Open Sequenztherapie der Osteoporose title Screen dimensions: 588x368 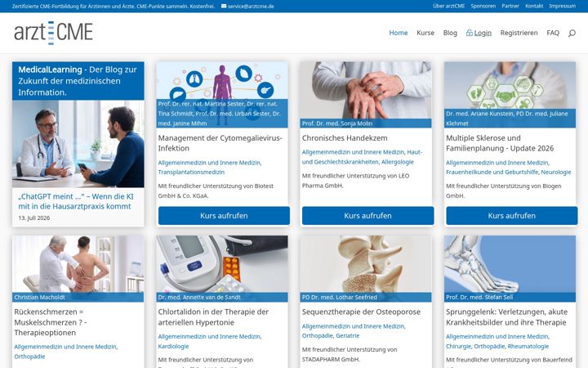click(x=361, y=312)
